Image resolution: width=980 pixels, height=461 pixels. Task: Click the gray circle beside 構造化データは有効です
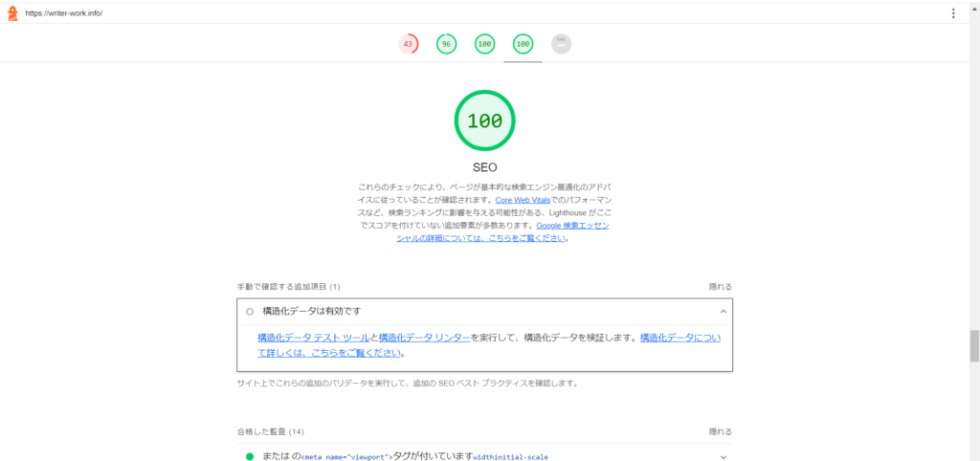pyautogui.click(x=250, y=312)
